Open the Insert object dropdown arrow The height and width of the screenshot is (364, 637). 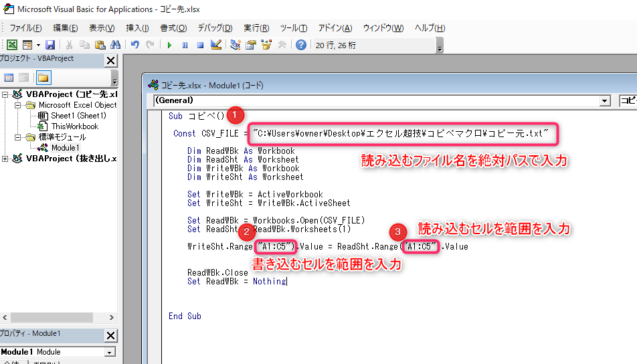(38, 45)
